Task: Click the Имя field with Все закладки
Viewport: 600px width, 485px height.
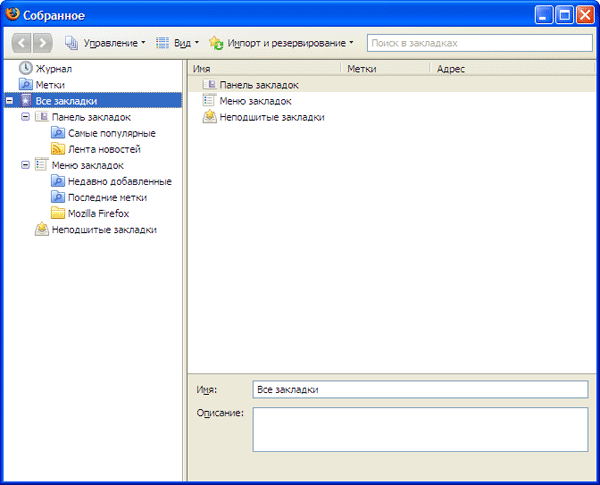Action: click(x=420, y=389)
